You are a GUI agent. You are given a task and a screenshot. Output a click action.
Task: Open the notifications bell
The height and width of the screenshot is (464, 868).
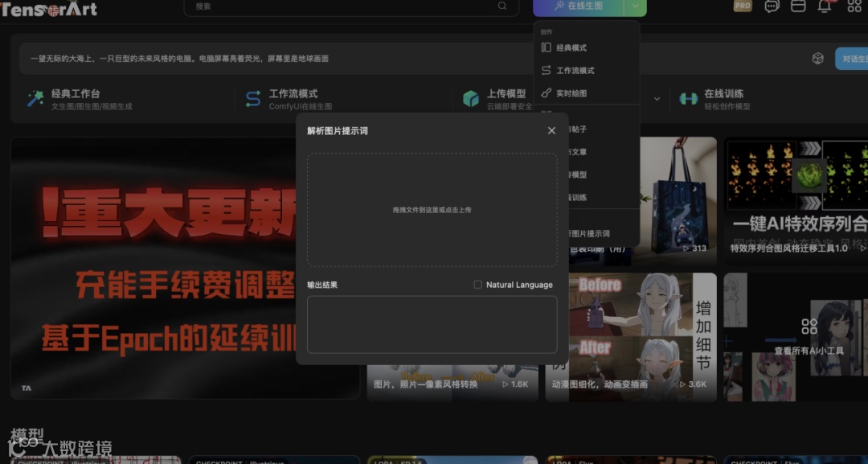pyautogui.click(x=825, y=6)
